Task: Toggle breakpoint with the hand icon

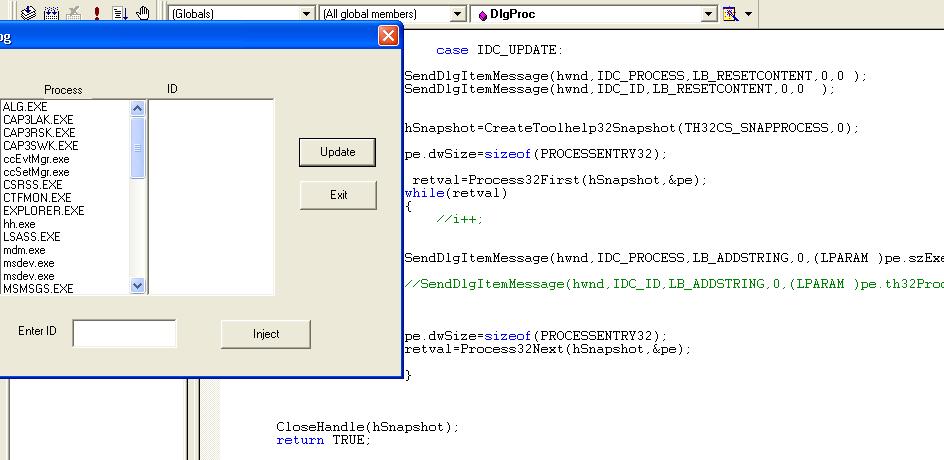Action: coord(143,13)
